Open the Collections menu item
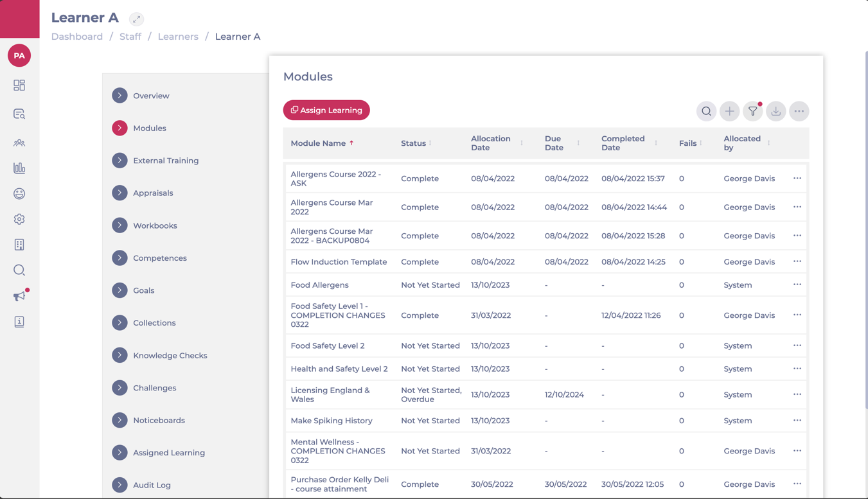Screen dimensions: 868x499 (x=154, y=323)
